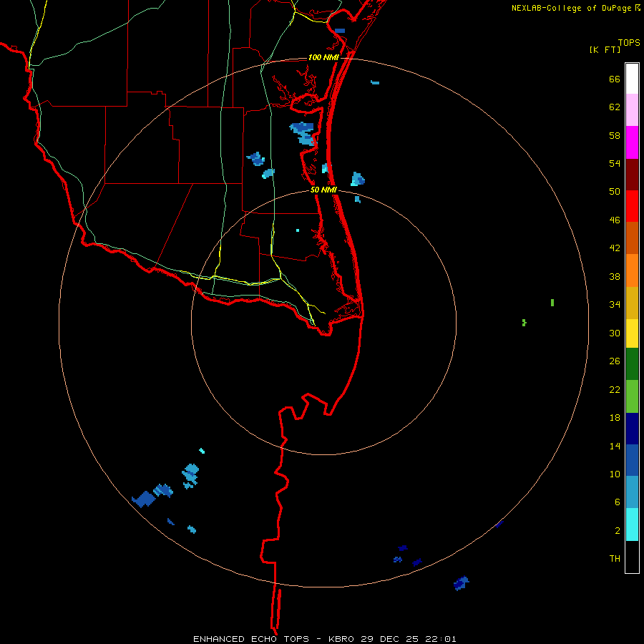Click the dark orange legend swatch above 42
This screenshot has width=644, height=644.
click(632, 238)
